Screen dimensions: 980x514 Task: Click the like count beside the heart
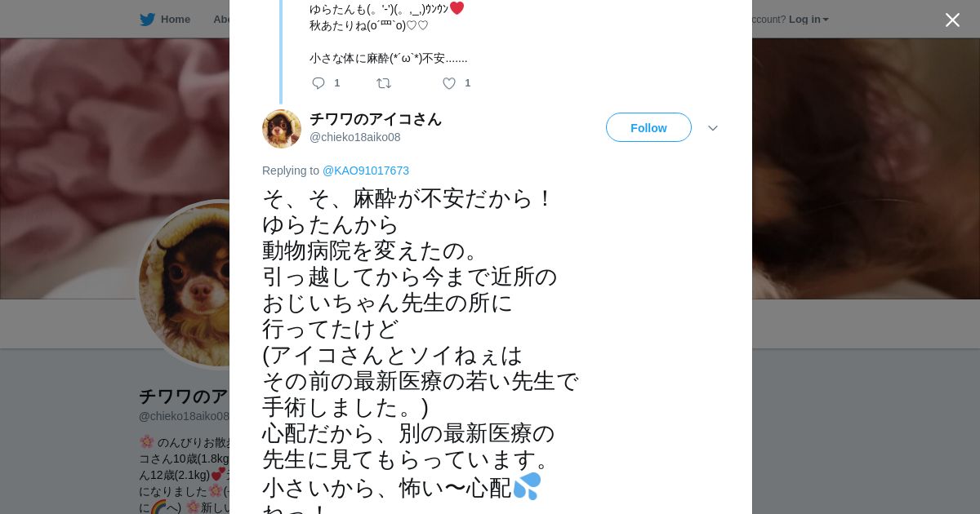point(468,83)
